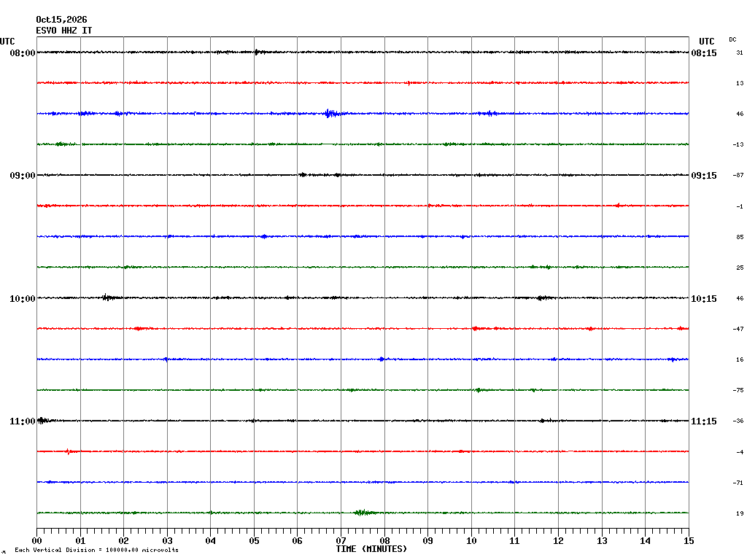Pick the 10:00 time label
747x560 pixels.
23,298
